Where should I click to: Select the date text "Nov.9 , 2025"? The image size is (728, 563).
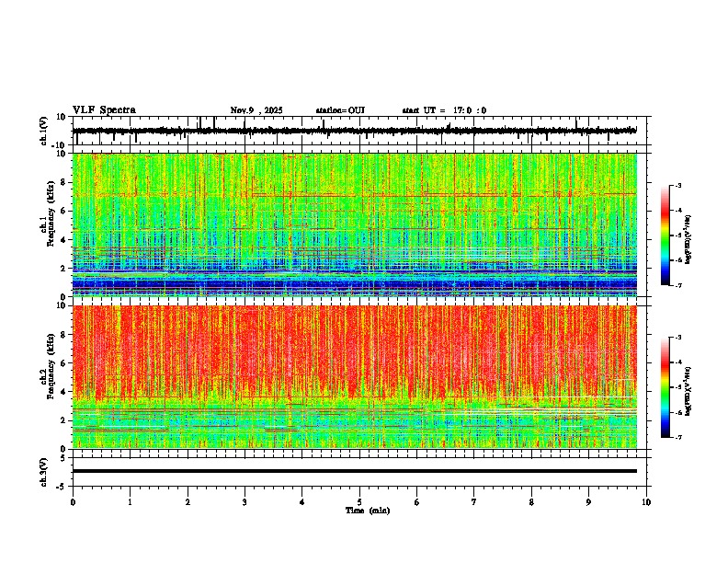256,110
